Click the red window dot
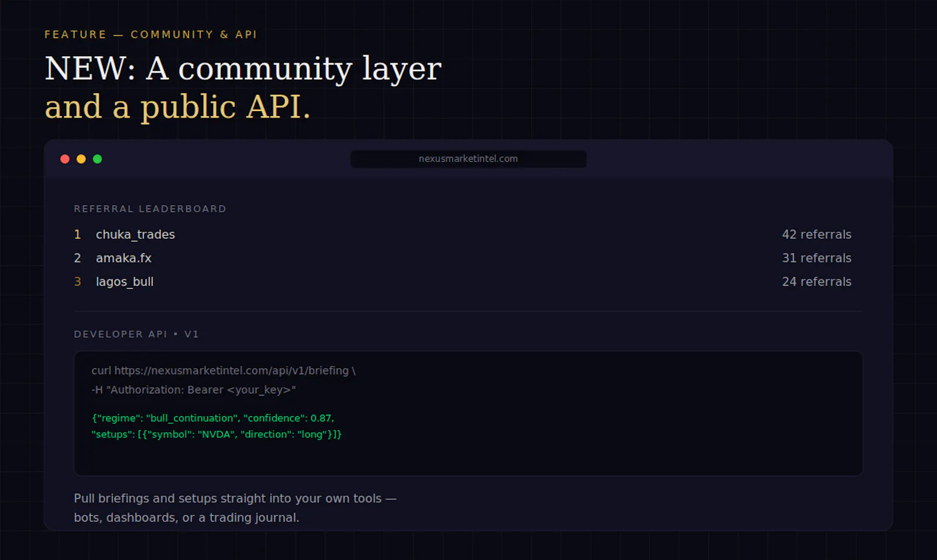The height and width of the screenshot is (560, 937). 65,159
